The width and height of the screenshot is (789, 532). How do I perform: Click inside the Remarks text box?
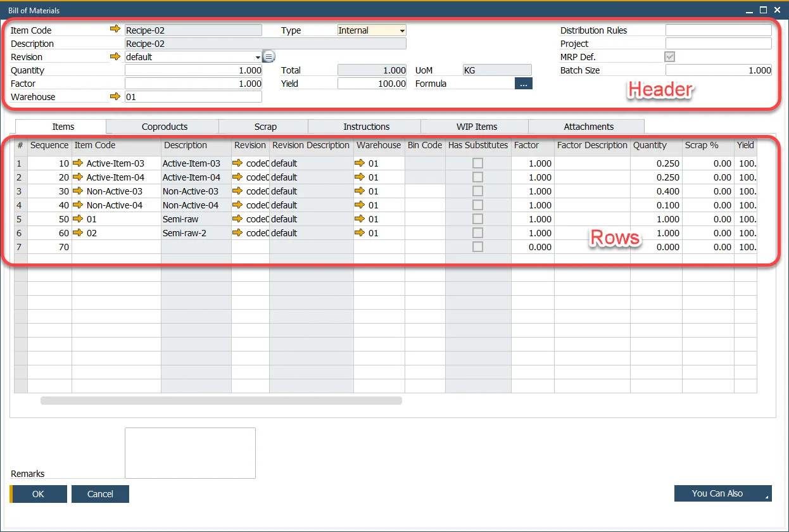coord(189,452)
